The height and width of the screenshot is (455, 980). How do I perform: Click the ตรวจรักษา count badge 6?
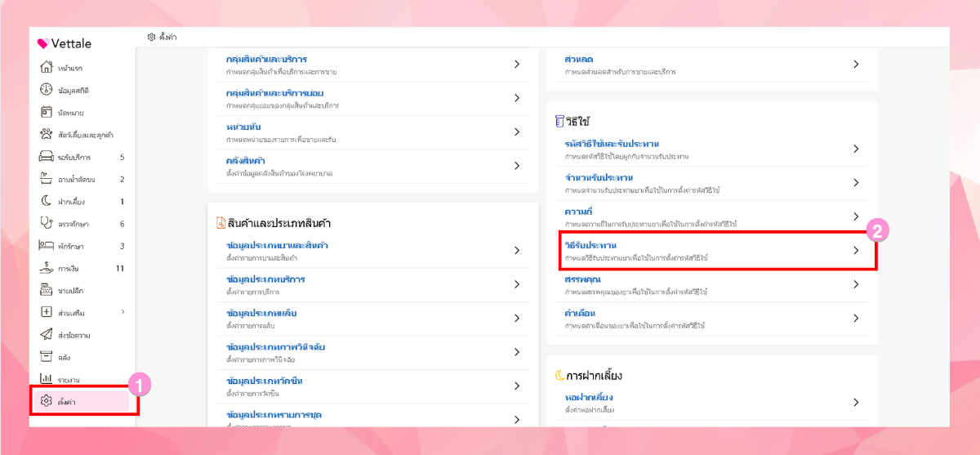click(x=122, y=224)
